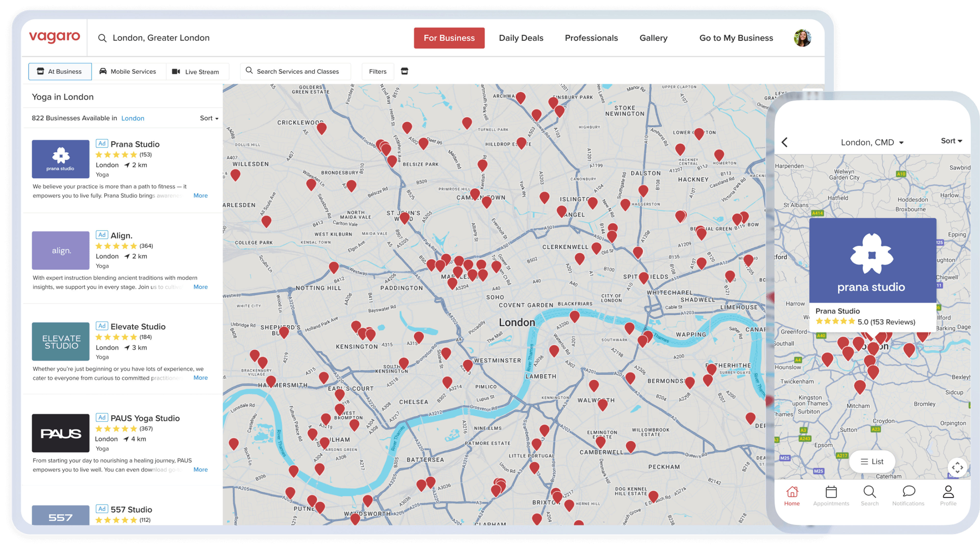Screen dimensions: 980x548
Task: Click the Ad badge on PAUS Yoga Studio
Action: click(x=102, y=418)
